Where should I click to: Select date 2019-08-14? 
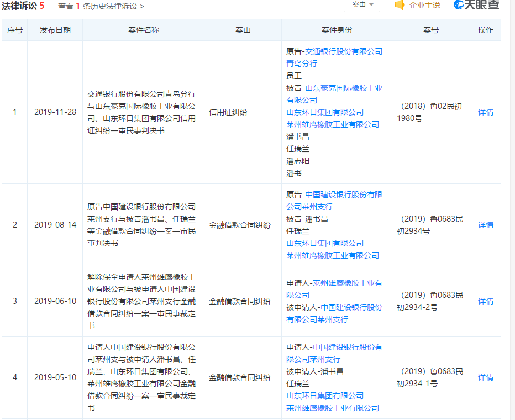[55, 225]
